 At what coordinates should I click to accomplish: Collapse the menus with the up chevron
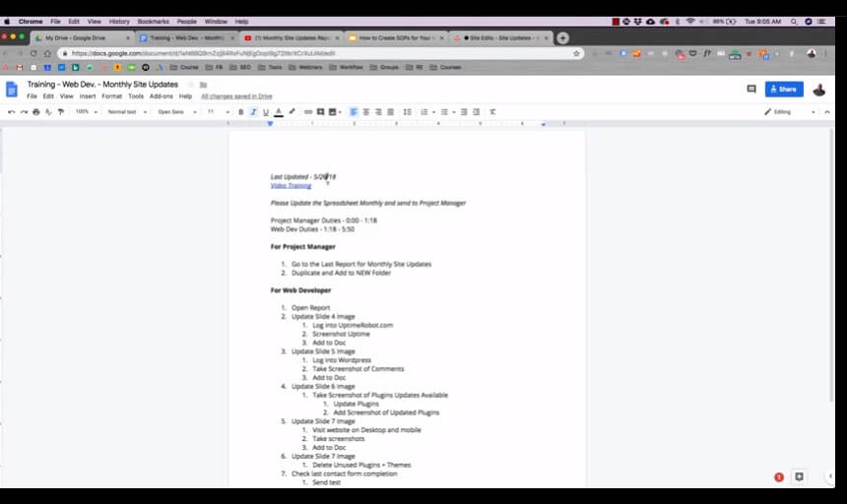pyautogui.click(x=827, y=111)
